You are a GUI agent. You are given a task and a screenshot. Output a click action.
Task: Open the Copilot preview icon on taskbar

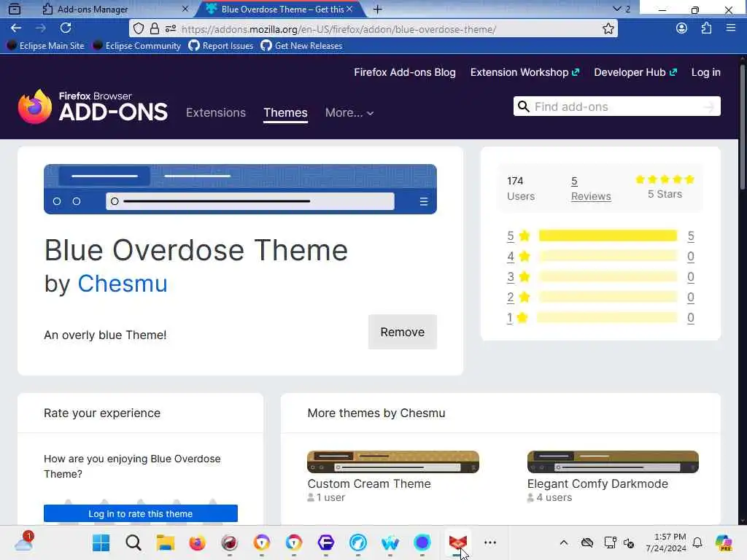tap(724, 542)
